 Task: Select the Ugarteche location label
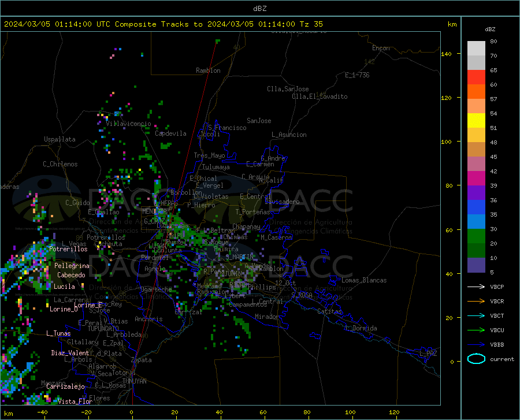click(x=156, y=289)
